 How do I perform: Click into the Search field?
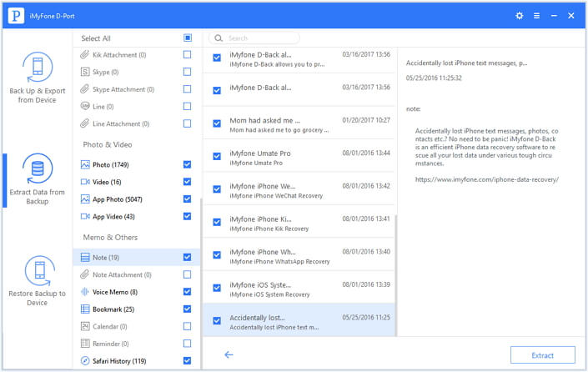click(255, 38)
